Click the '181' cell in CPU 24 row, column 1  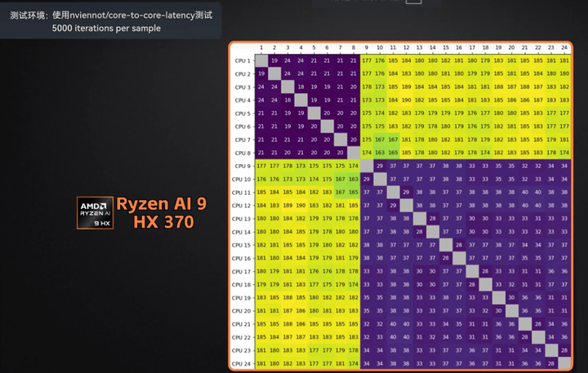tap(261, 364)
